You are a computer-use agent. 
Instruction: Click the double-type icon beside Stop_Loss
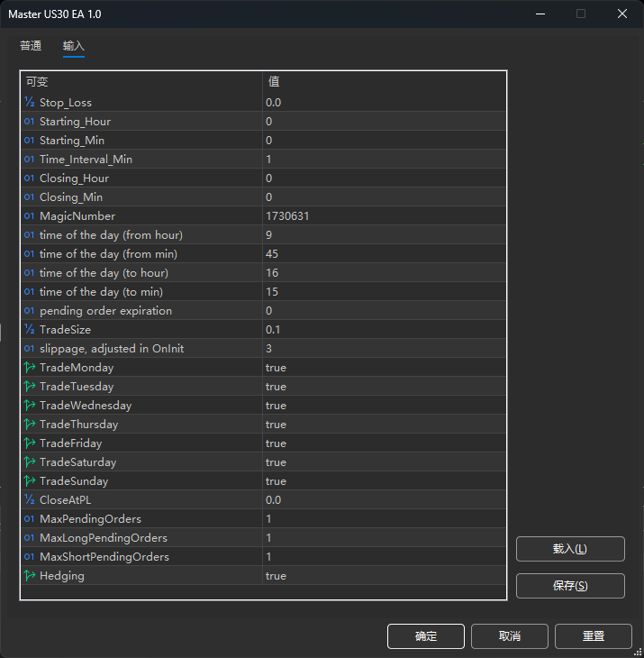click(x=30, y=103)
